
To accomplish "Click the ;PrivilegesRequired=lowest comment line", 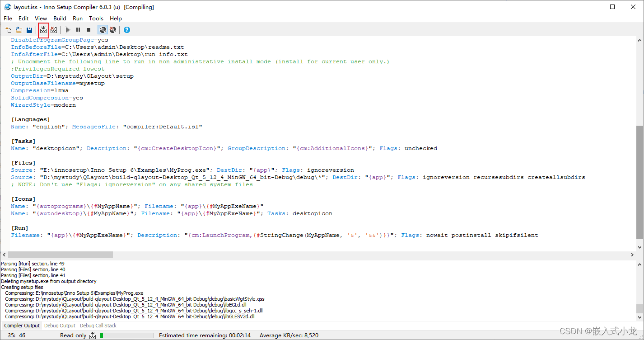I will coord(58,69).
